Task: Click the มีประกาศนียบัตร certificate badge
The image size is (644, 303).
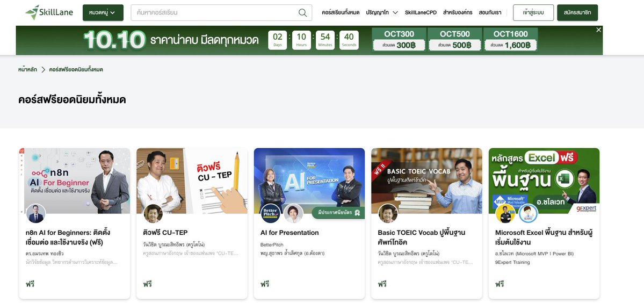Action: [x=338, y=213]
